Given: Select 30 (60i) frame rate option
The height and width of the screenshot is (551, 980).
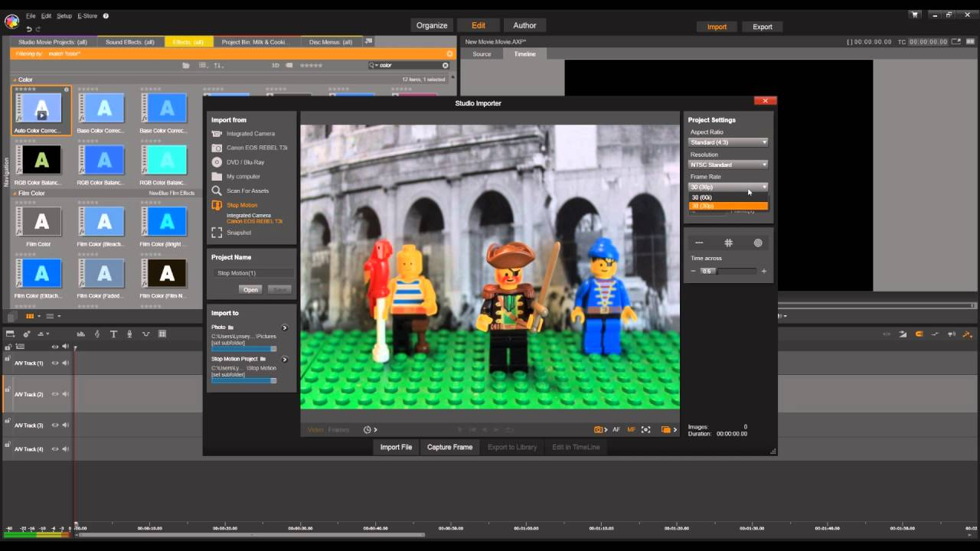Looking at the screenshot, I should coord(728,197).
